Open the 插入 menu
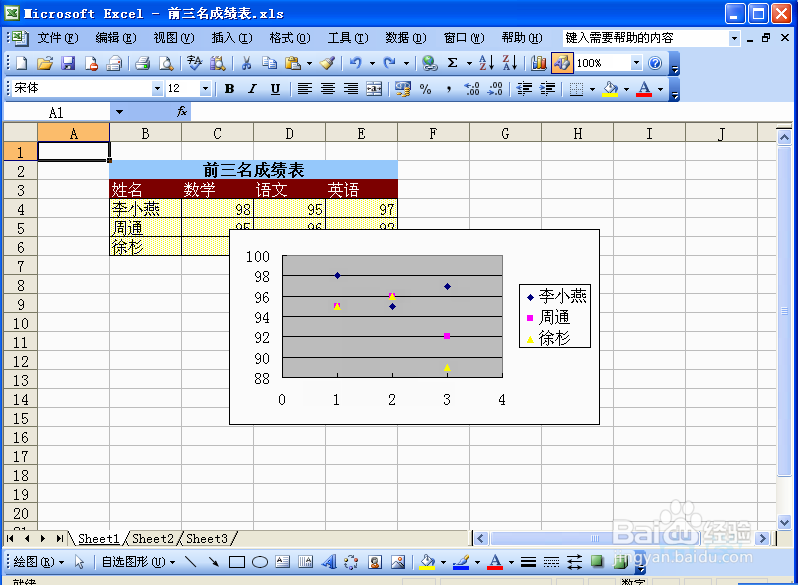Viewport: 798px width, 585px height. click(x=232, y=38)
